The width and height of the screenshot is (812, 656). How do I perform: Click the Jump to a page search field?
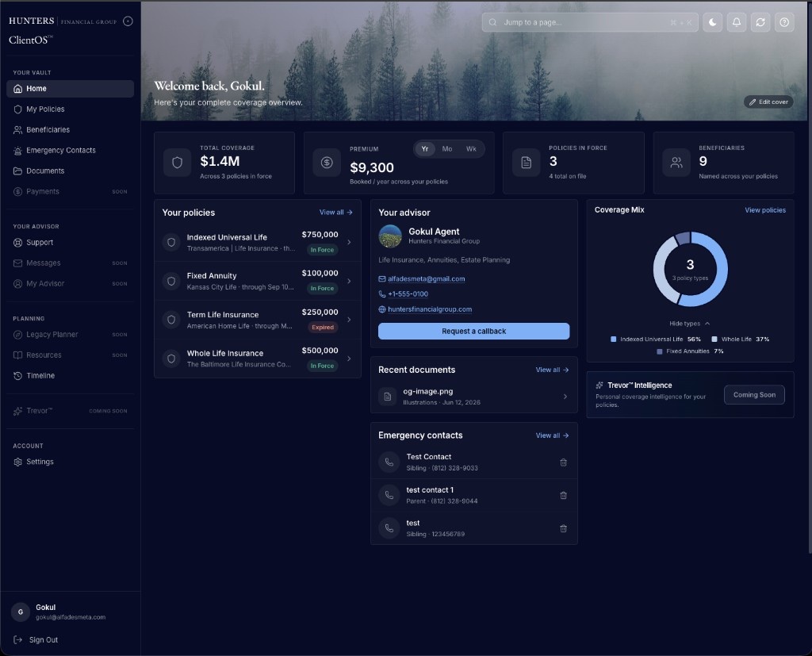(590, 22)
